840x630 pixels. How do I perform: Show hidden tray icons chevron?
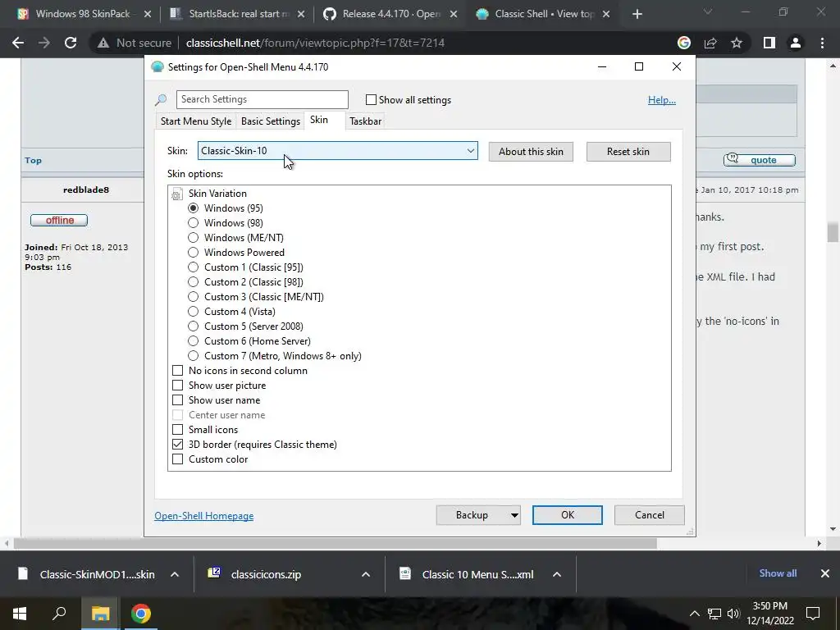[x=694, y=614]
